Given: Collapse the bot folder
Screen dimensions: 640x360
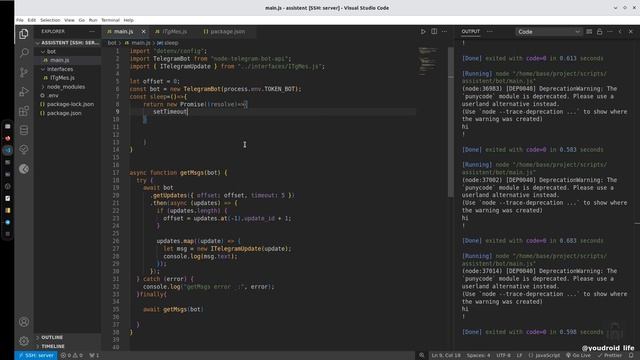Looking at the screenshot, I should coord(67,51).
